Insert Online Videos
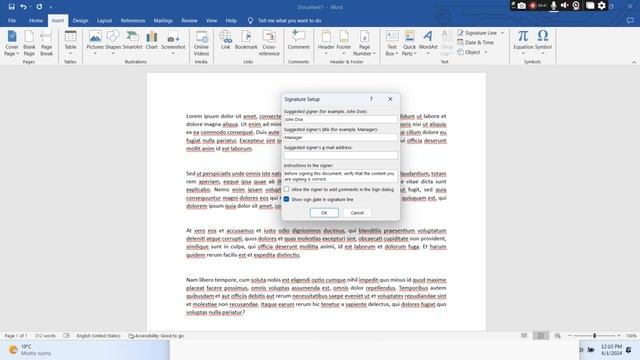This screenshot has height=360, width=640. click(201, 43)
